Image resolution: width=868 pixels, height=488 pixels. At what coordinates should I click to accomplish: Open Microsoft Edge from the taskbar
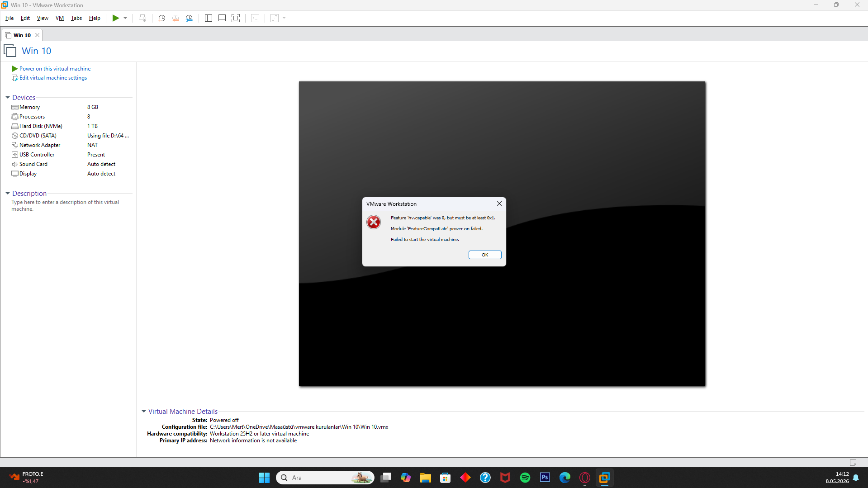565,478
